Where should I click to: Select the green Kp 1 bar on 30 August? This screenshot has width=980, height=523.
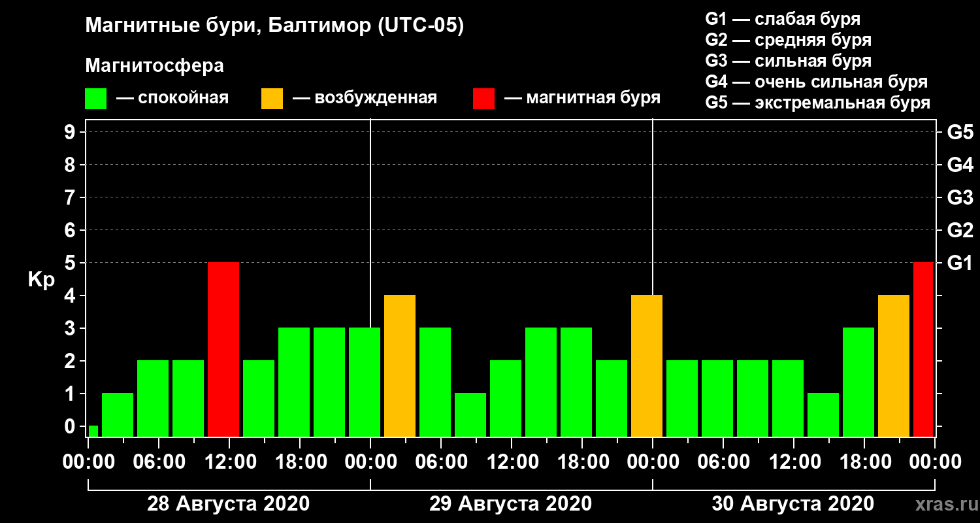[823, 415]
